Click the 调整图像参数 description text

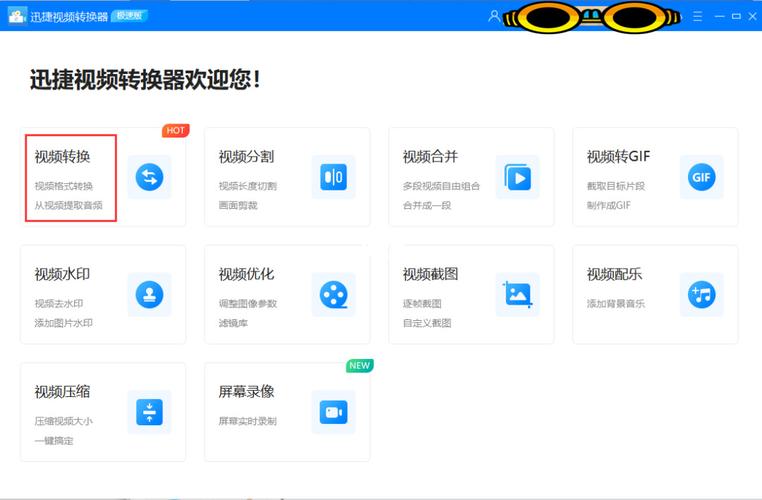[248, 304]
